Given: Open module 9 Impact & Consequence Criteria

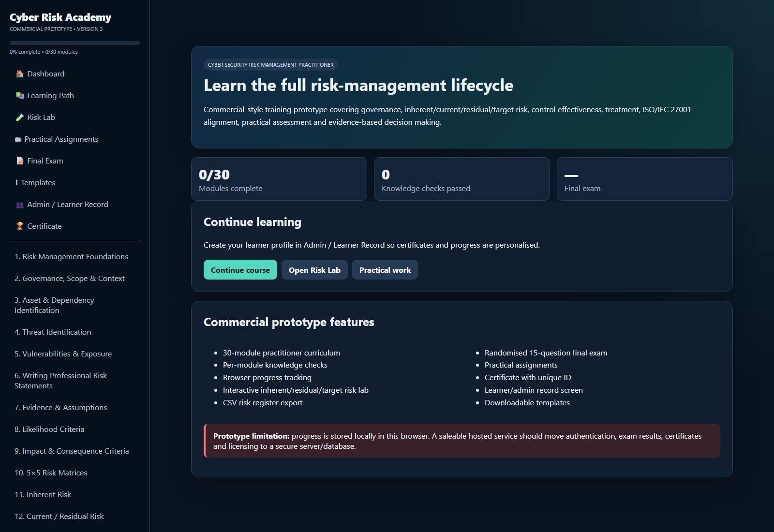Looking at the screenshot, I should pos(75,451).
